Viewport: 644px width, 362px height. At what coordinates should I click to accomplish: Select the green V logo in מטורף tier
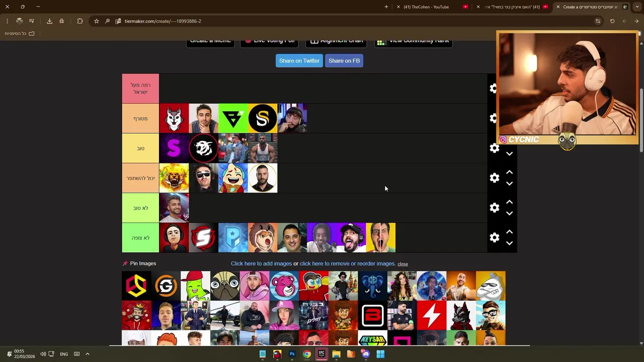pos(233,118)
